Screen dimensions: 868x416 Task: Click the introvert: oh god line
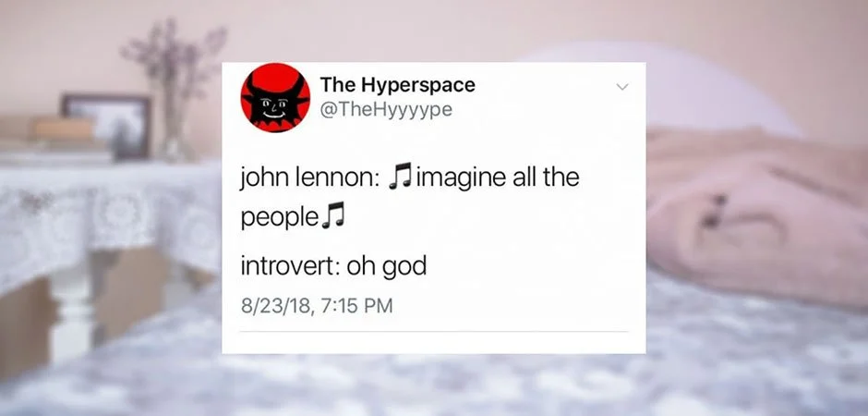pos(333,267)
